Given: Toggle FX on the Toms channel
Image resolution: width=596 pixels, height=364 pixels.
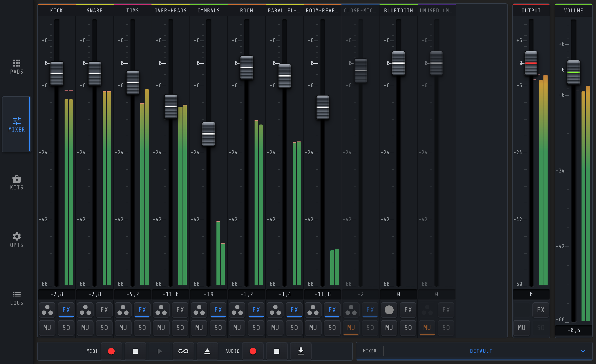Looking at the screenshot, I should [x=142, y=310].
